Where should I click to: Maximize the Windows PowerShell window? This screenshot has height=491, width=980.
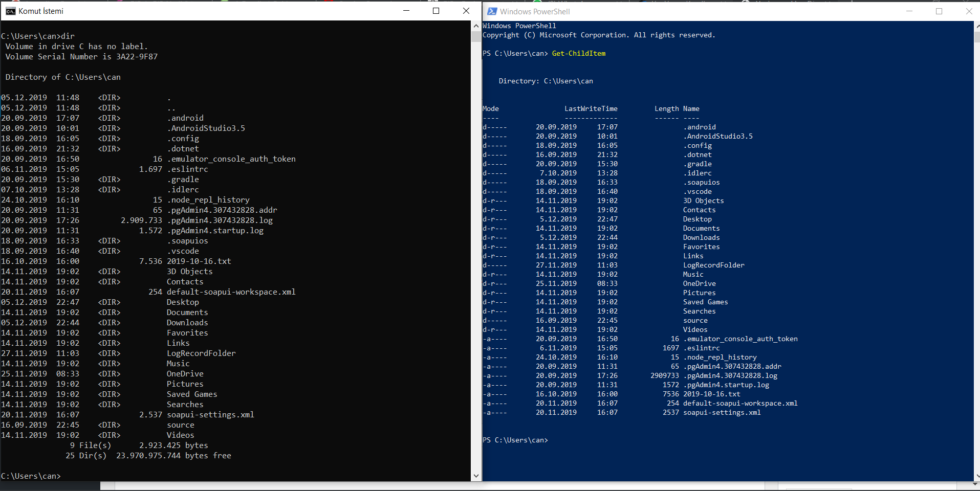tap(939, 11)
